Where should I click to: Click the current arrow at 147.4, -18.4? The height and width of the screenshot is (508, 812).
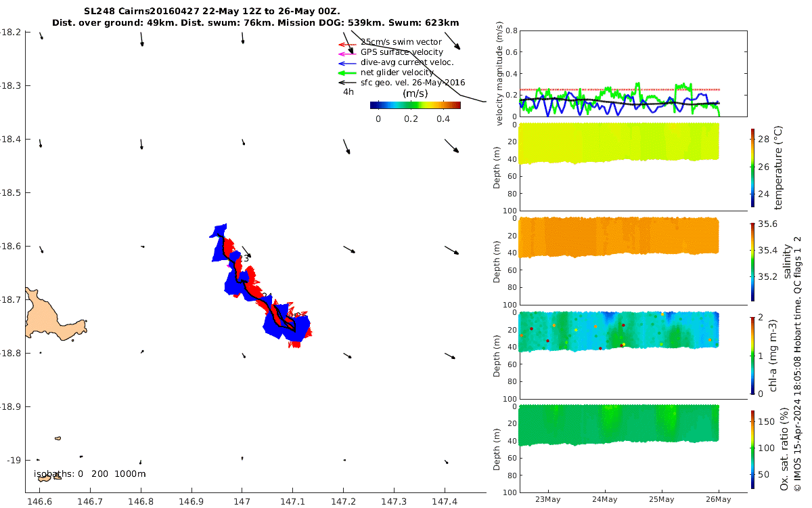(452, 146)
